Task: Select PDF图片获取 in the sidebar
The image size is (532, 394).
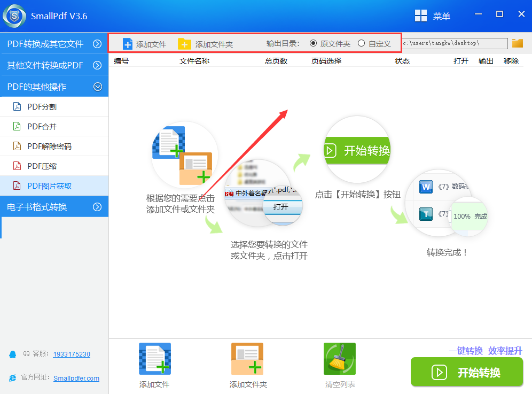Action: 54,186
